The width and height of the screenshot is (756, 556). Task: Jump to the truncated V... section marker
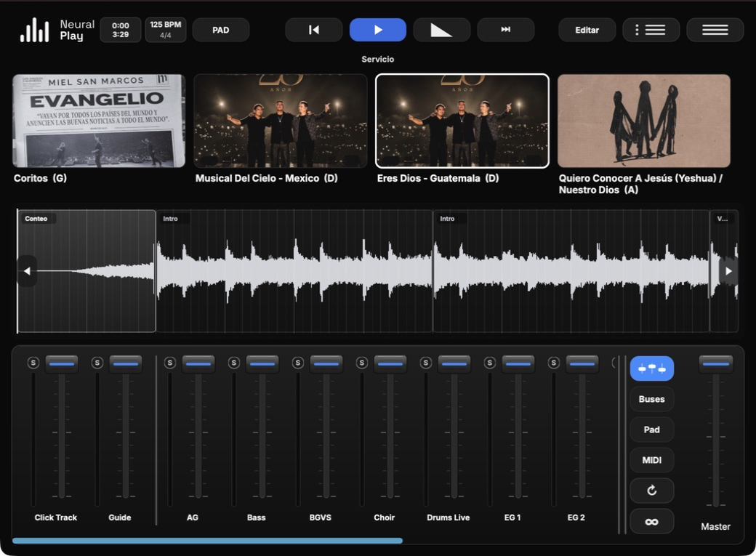pos(723,219)
